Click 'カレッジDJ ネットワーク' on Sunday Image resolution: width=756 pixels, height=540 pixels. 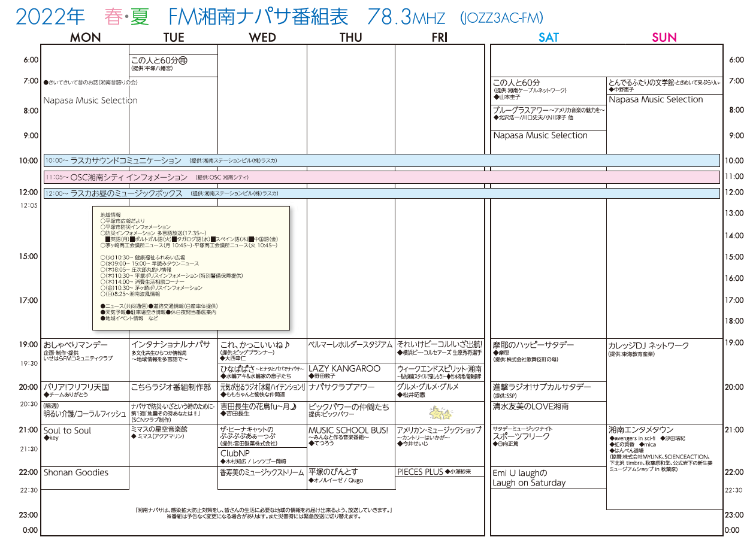click(x=648, y=346)
